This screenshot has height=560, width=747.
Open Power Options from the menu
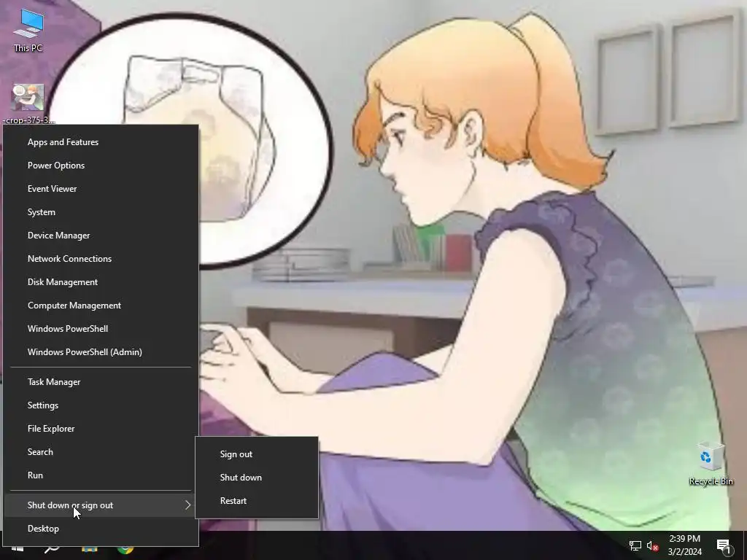tap(101, 166)
